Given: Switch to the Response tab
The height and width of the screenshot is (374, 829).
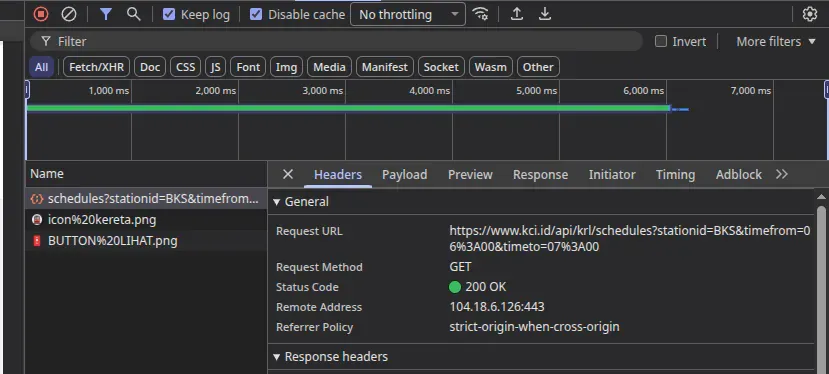Looking at the screenshot, I should pos(540,175).
